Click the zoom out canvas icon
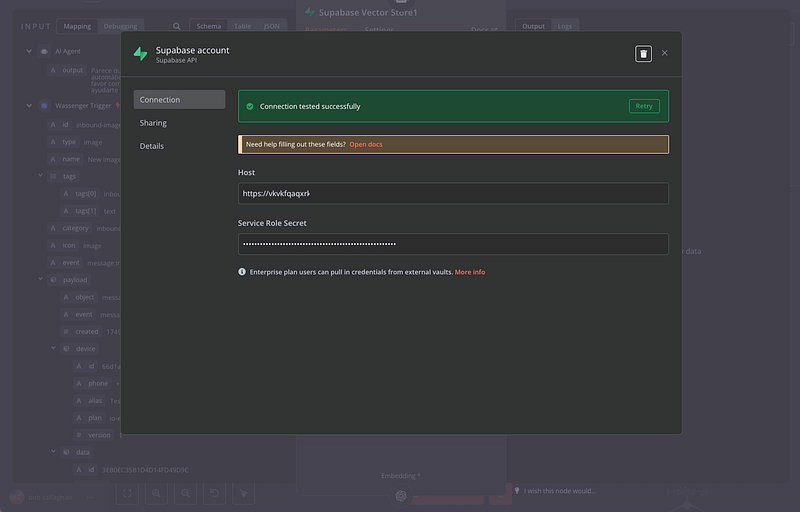 [185, 493]
